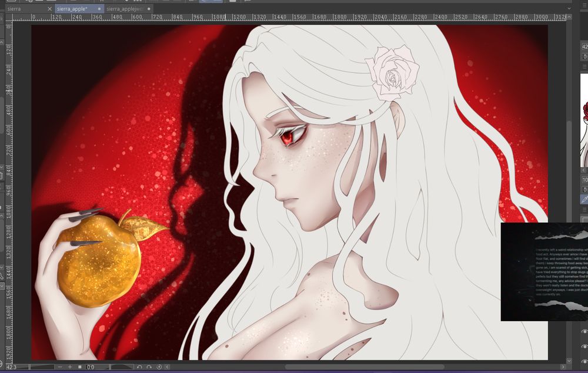Open the document tab list chevron
The width and height of the screenshot is (588, 373).
(x=569, y=9)
